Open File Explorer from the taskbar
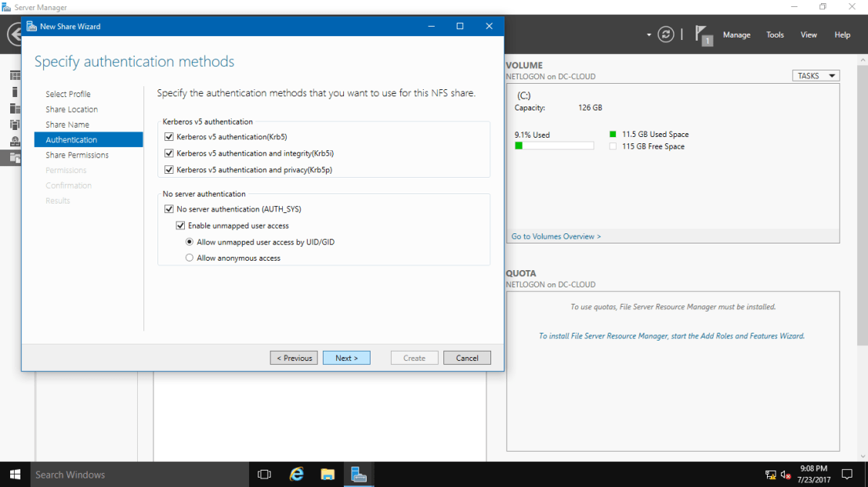This screenshot has height=487, width=868. tap(327, 474)
